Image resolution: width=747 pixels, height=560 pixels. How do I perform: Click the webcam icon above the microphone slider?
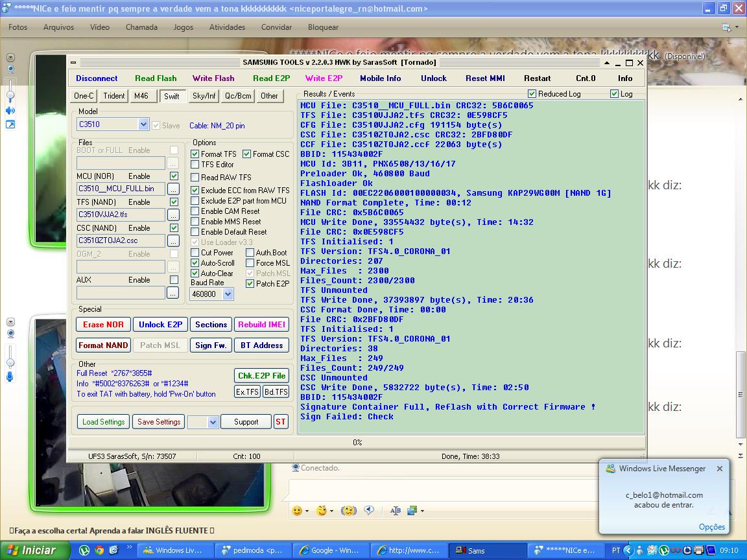click(x=10, y=334)
